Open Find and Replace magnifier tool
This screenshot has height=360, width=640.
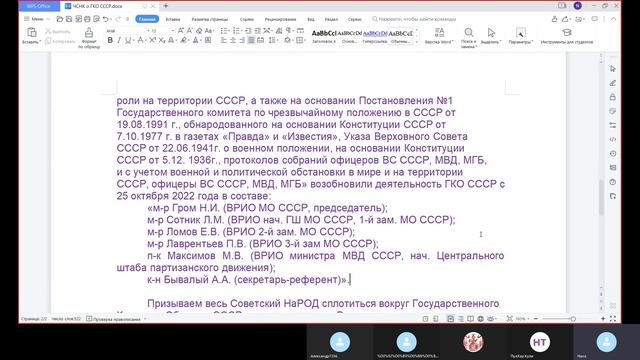(469, 32)
